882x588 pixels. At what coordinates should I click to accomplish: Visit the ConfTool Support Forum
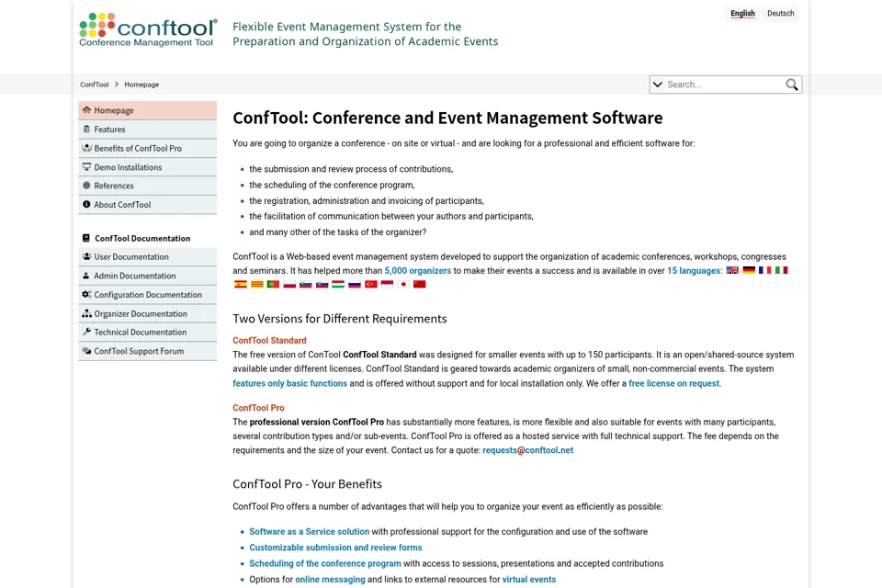pyautogui.click(x=147, y=351)
